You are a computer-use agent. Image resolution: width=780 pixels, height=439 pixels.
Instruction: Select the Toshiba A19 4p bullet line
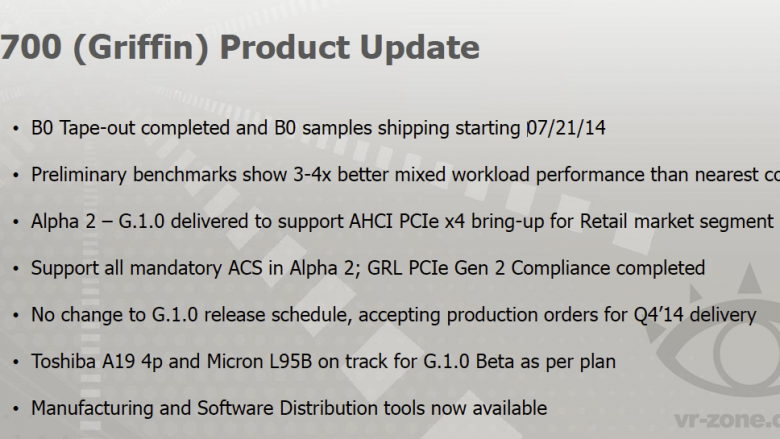pos(323,361)
